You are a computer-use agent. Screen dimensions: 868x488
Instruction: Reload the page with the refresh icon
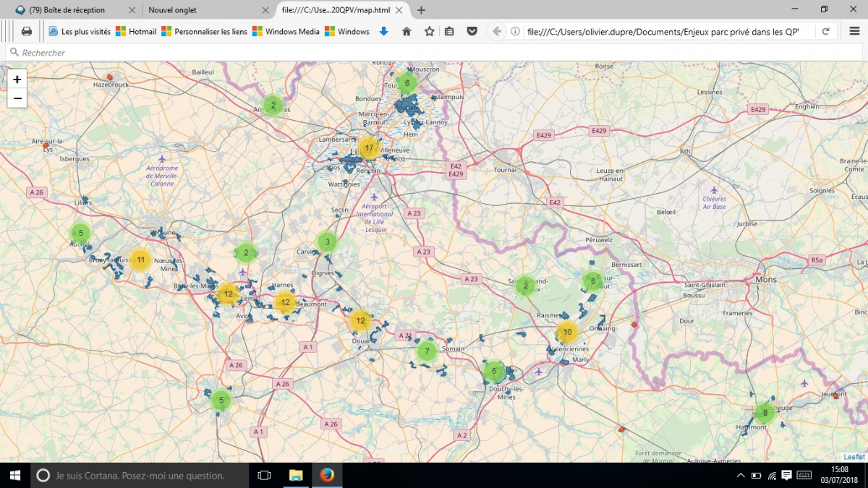pyautogui.click(x=825, y=31)
